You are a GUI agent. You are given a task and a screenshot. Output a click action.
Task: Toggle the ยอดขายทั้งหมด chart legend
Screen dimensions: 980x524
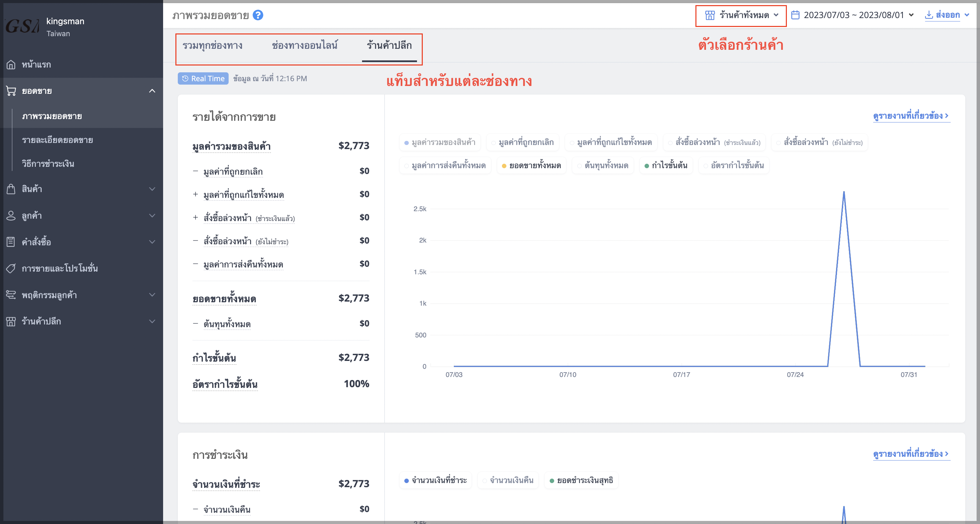[531, 166]
